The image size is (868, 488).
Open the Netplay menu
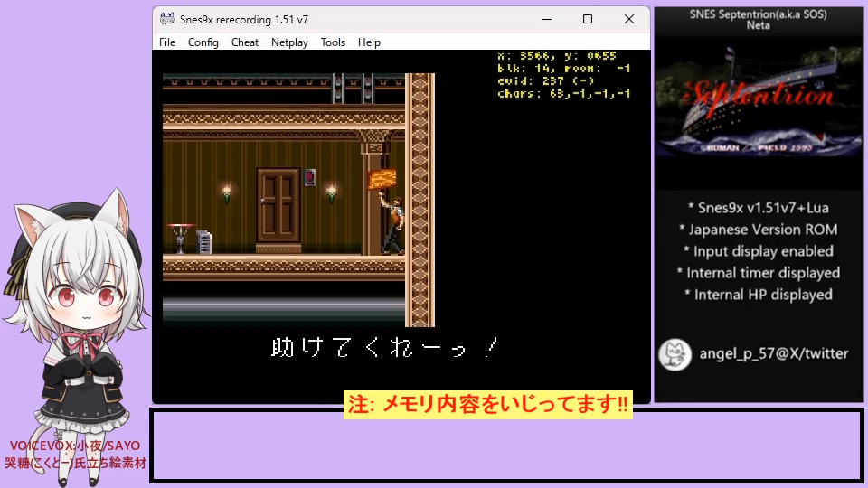[x=289, y=42]
